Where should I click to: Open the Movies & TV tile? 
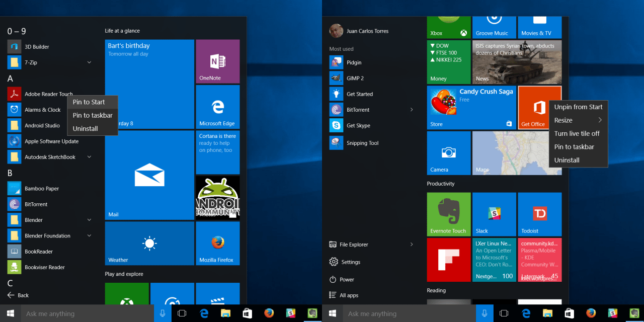pos(540,28)
